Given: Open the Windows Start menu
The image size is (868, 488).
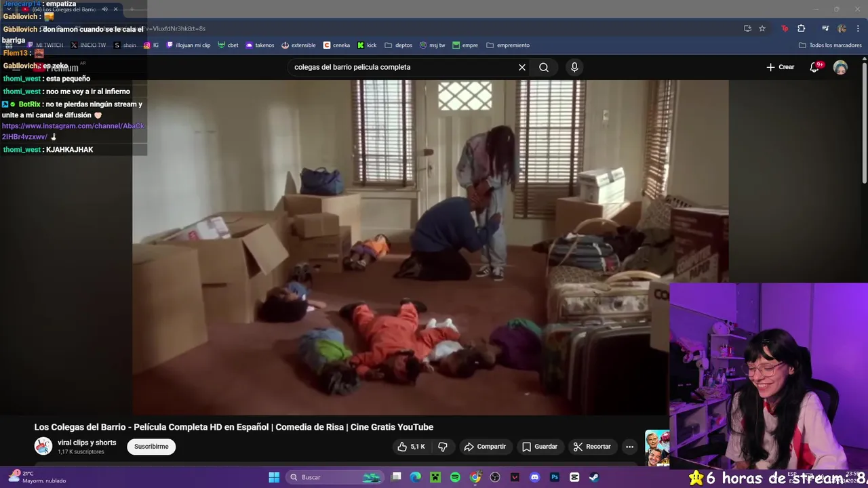Looking at the screenshot, I should pyautogui.click(x=274, y=477).
